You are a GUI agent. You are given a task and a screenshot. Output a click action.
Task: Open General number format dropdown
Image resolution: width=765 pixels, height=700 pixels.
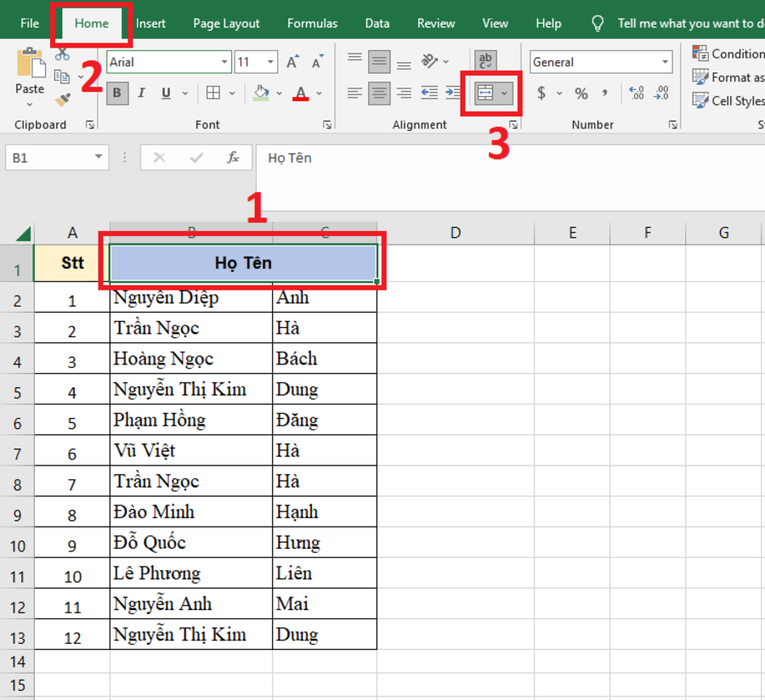coord(665,62)
